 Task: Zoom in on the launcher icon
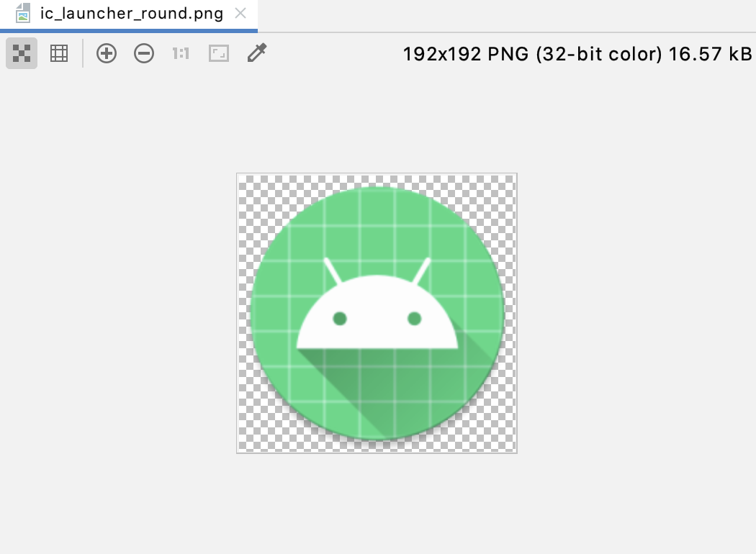tap(106, 53)
